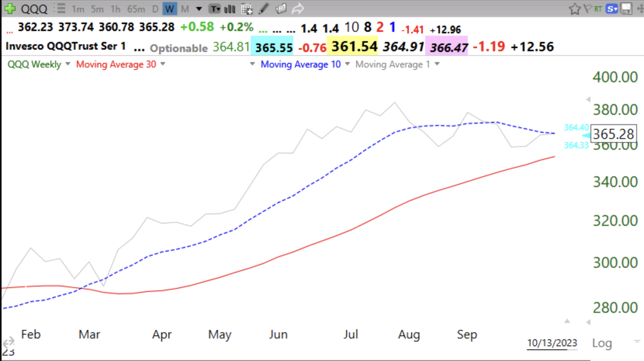Click the floppy disk save icon

(x=626, y=9)
